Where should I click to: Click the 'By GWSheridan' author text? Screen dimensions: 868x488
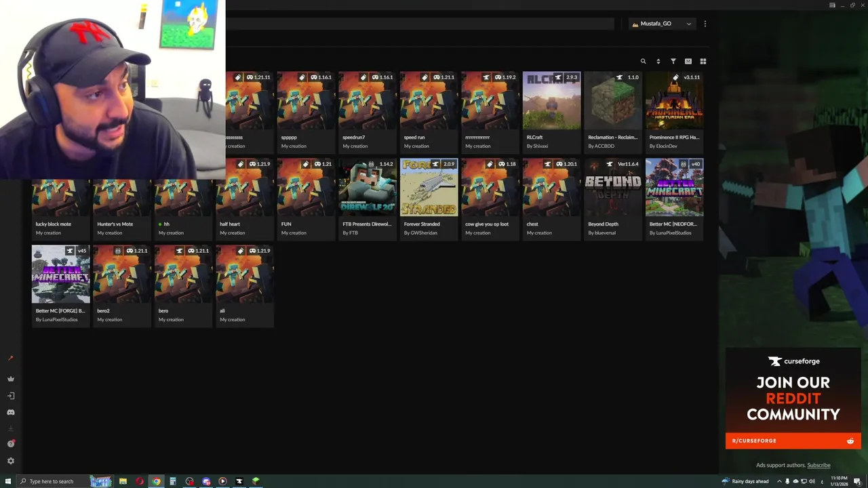click(x=421, y=232)
